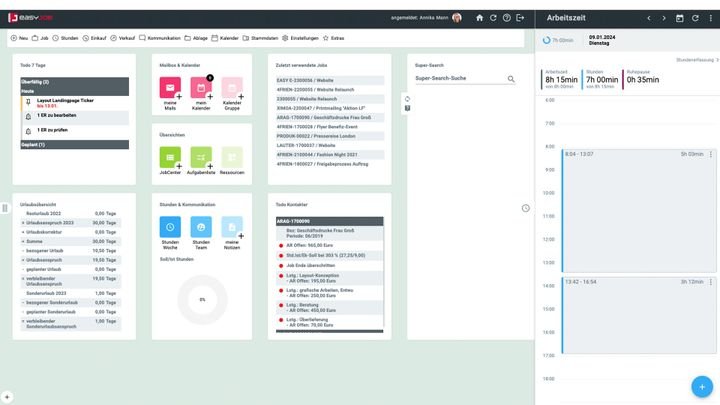Open the Job menu

coord(40,38)
